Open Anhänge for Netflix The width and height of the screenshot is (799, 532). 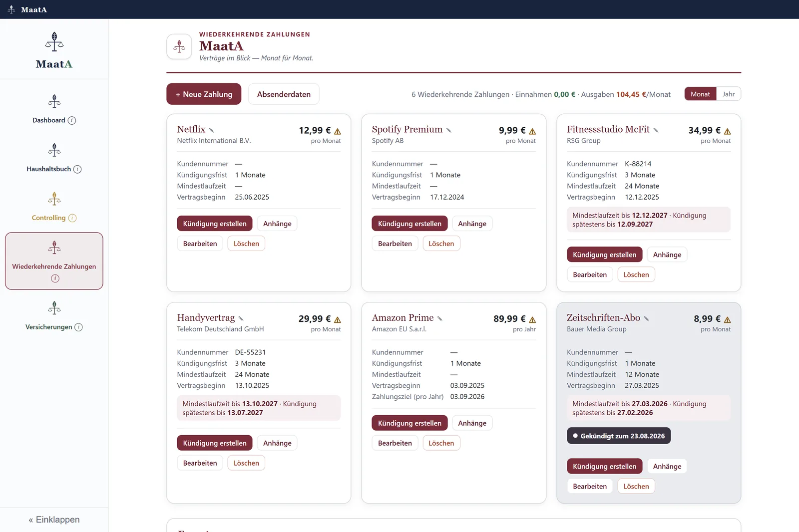click(x=277, y=224)
